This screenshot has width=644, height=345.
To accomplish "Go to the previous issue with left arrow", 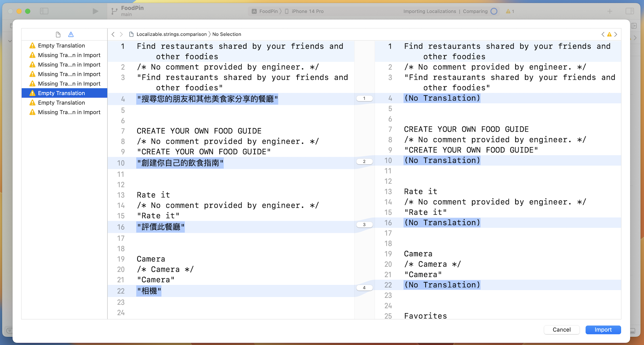I will [603, 34].
